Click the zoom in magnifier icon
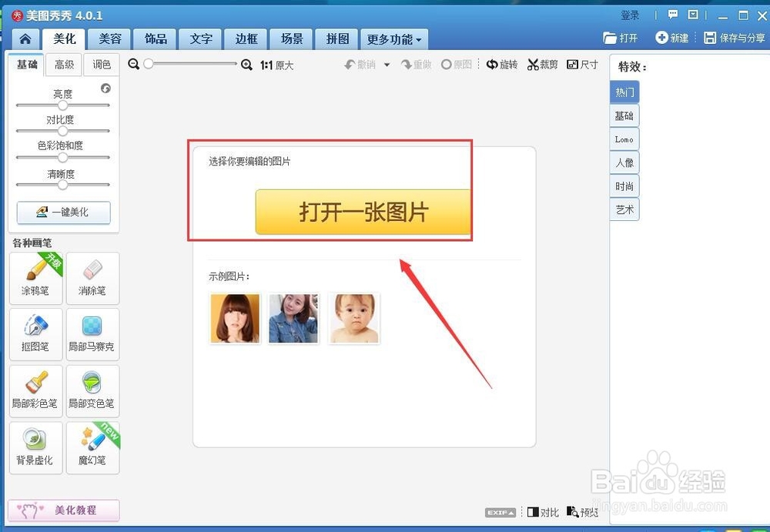This screenshot has height=532, width=770. pos(246,65)
